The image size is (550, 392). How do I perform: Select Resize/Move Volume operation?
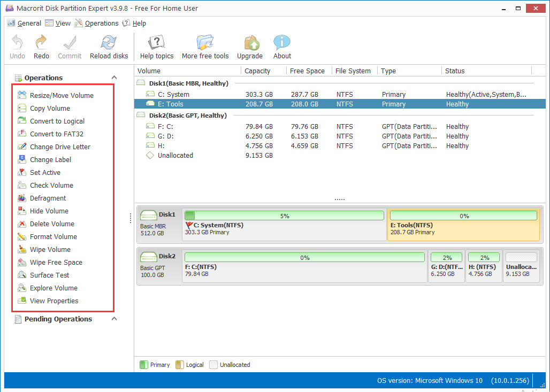point(61,95)
